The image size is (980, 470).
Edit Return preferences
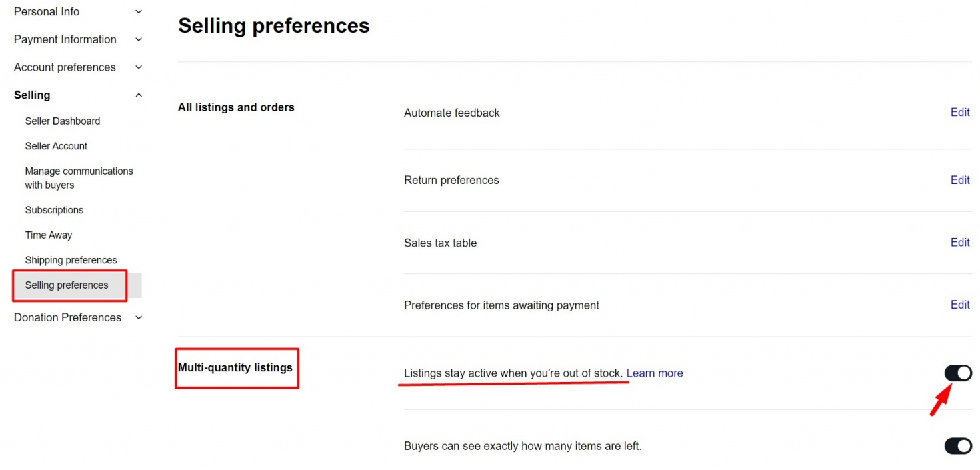959,180
